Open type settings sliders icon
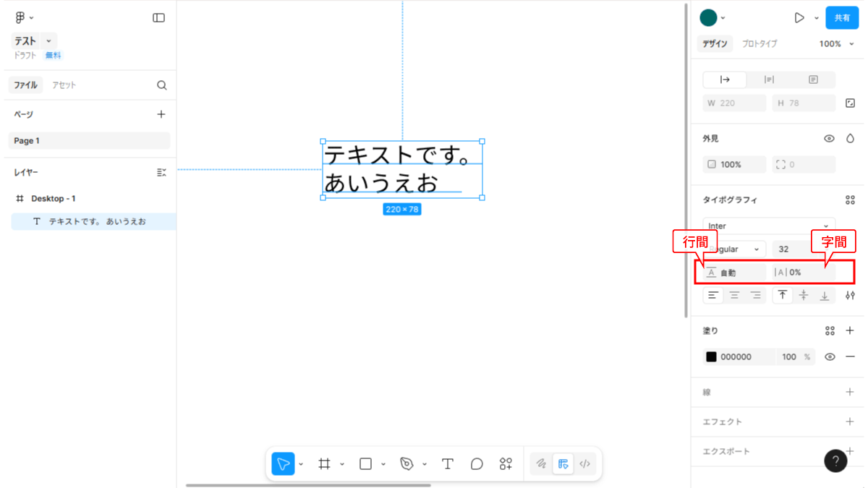The image size is (868, 488). (850, 295)
